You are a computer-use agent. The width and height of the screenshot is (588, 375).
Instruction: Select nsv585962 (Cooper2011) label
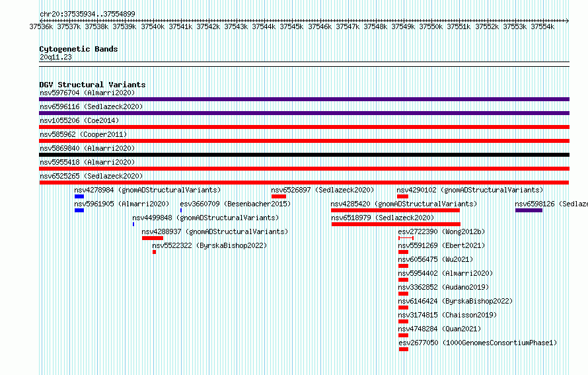tap(83, 134)
